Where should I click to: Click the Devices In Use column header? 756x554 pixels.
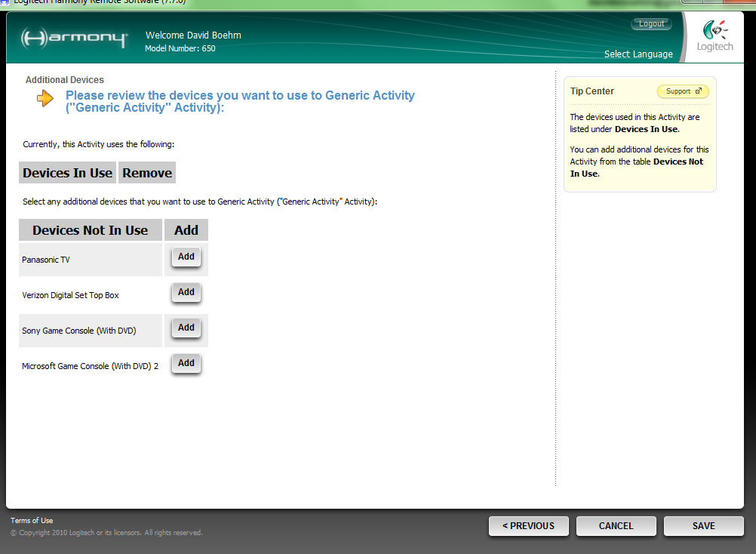coord(67,173)
